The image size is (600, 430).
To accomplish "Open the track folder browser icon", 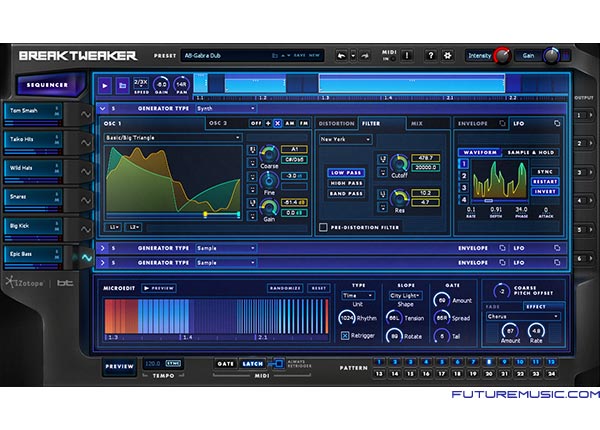I will coord(122,86).
